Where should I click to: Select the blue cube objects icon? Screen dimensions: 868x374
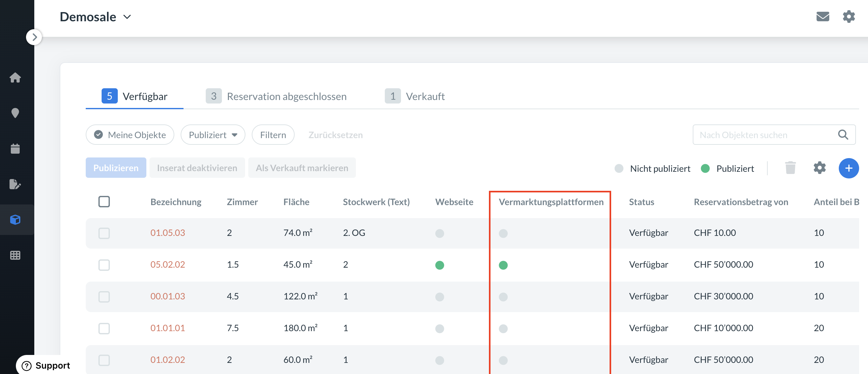pyautogui.click(x=15, y=220)
